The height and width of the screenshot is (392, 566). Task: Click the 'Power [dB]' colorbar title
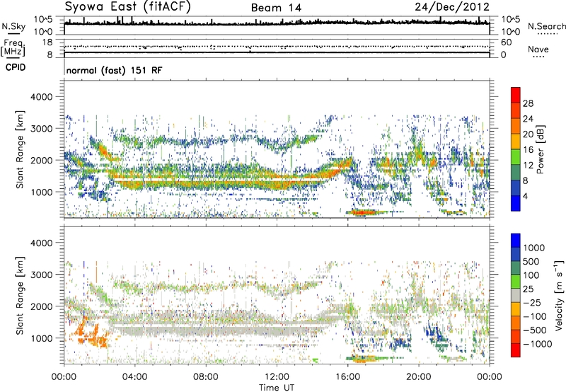pos(540,149)
